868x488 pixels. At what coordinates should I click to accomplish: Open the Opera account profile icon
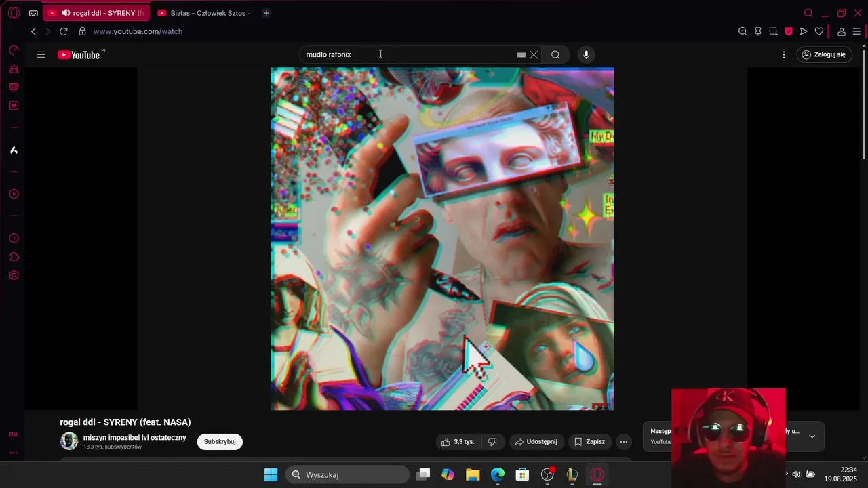coord(841,31)
